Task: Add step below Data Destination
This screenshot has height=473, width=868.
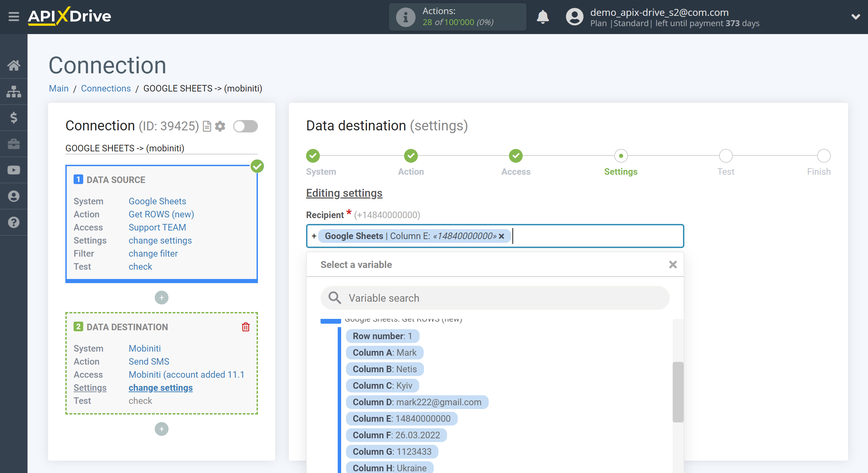Action: (162, 429)
